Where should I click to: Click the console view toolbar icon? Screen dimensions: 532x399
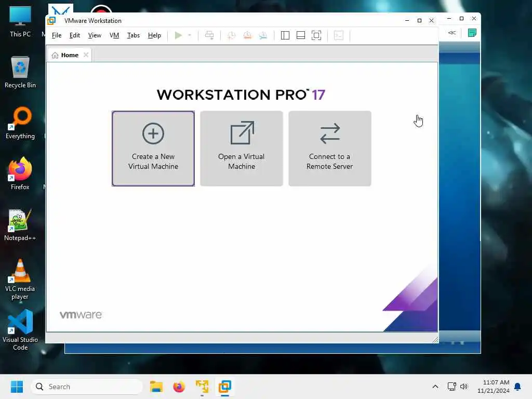[x=339, y=35]
